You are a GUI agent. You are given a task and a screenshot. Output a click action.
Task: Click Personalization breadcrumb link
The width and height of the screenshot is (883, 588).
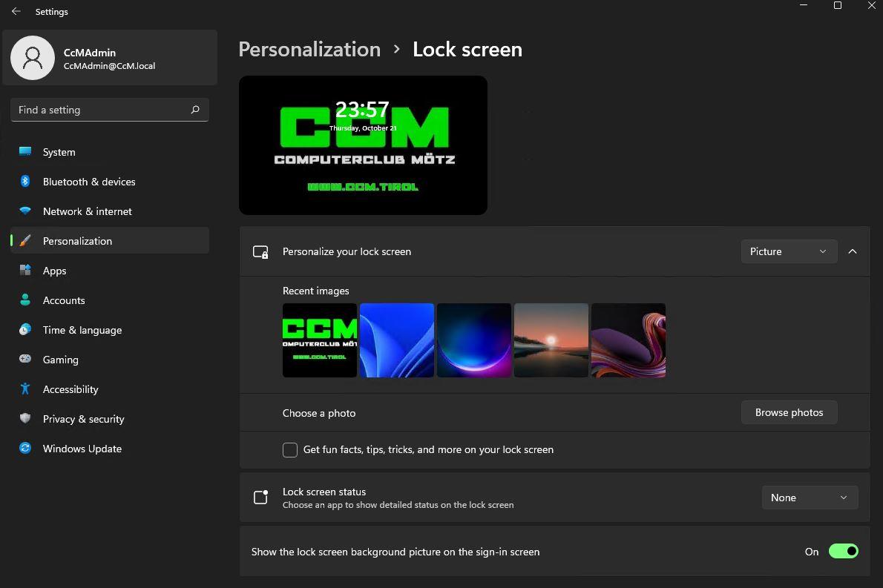(309, 50)
